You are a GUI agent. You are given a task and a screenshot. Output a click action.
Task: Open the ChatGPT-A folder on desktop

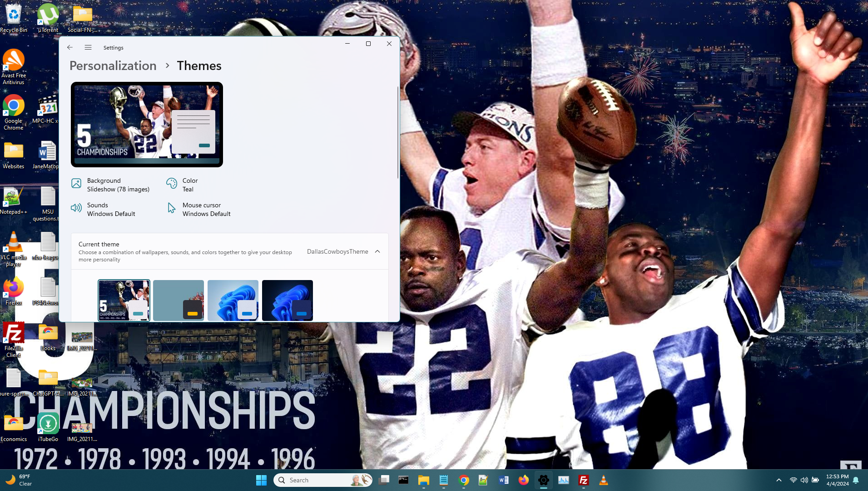coord(48,382)
